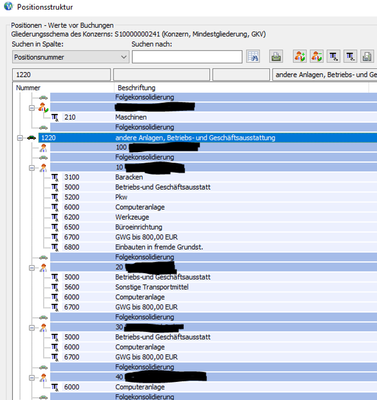
Task: Click the account icon of 6800 Einbauten row
Action: [55, 247]
